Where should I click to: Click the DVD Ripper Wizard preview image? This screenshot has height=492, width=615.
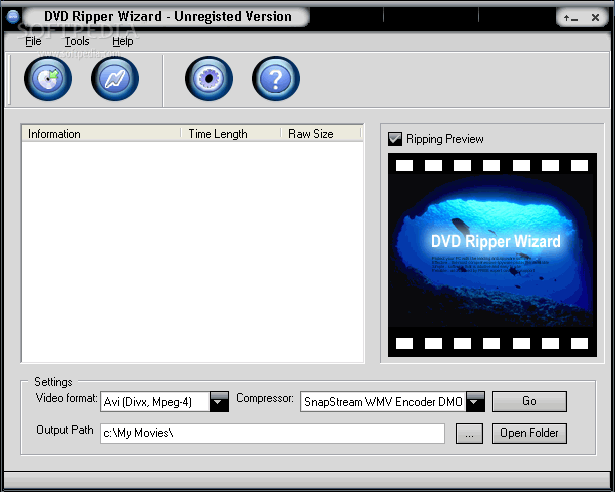click(492, 255)
